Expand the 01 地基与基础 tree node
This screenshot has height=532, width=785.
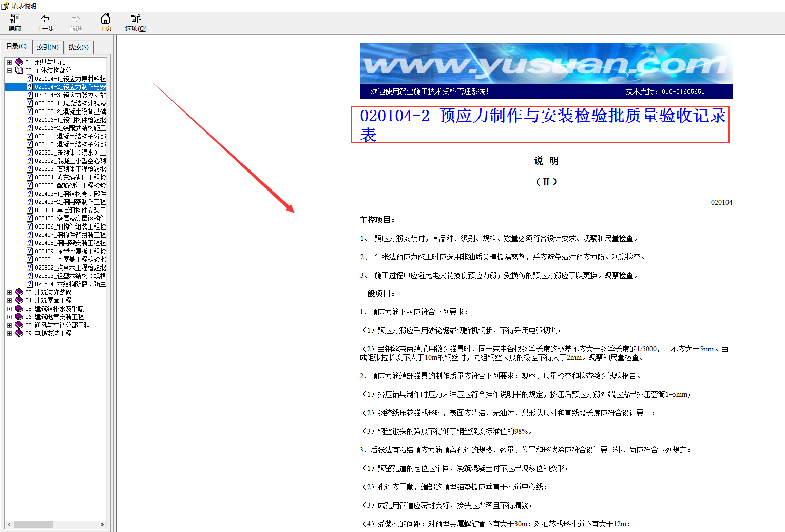tap(9, 62)
